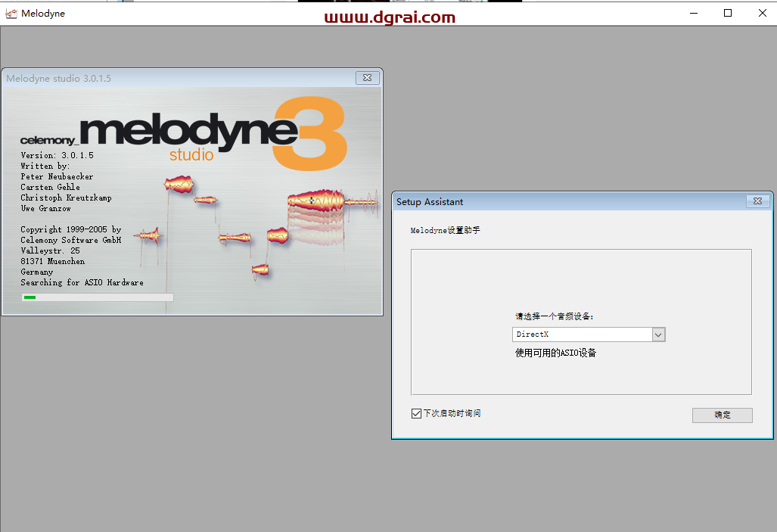777x532 pixels.
Task: Minimize the Melodyne main window
Action: pos(693,13)
